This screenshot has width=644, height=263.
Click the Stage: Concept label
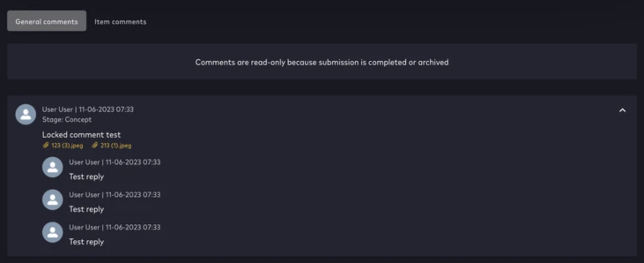click(67, 119)
